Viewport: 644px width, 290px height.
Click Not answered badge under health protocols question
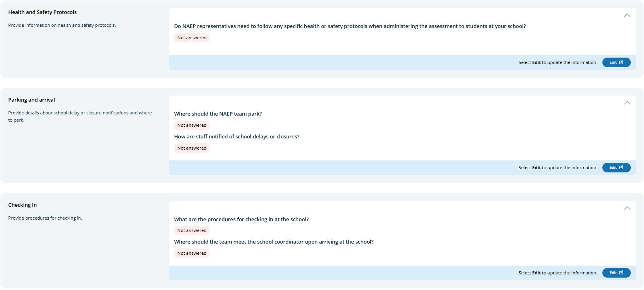(192, 38)
